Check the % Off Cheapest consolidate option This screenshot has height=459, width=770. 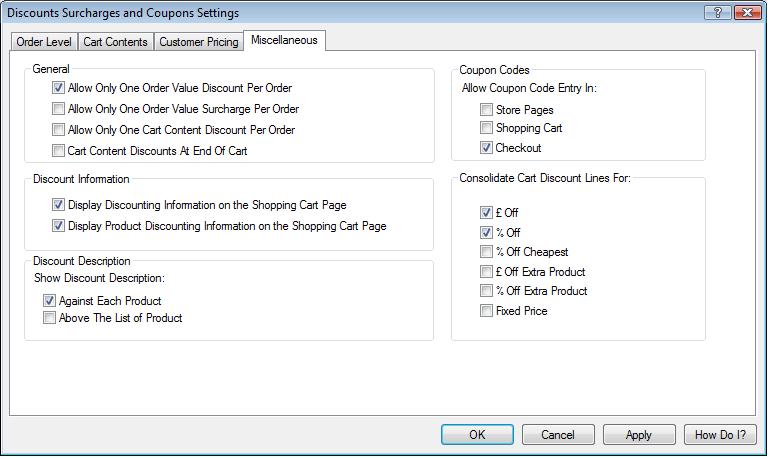click(x=487, y=252)
